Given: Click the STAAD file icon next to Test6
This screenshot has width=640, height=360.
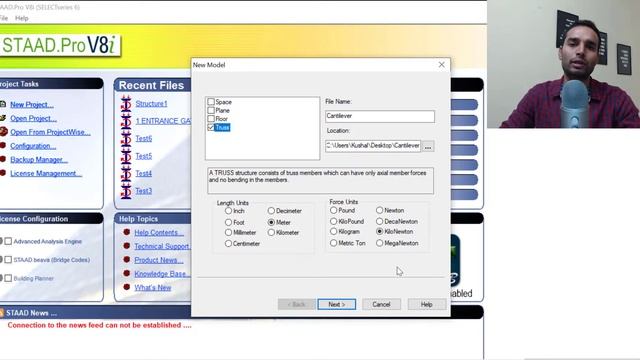Looking at the screenshot, I should pyautogui.click(x=126, y=139).
